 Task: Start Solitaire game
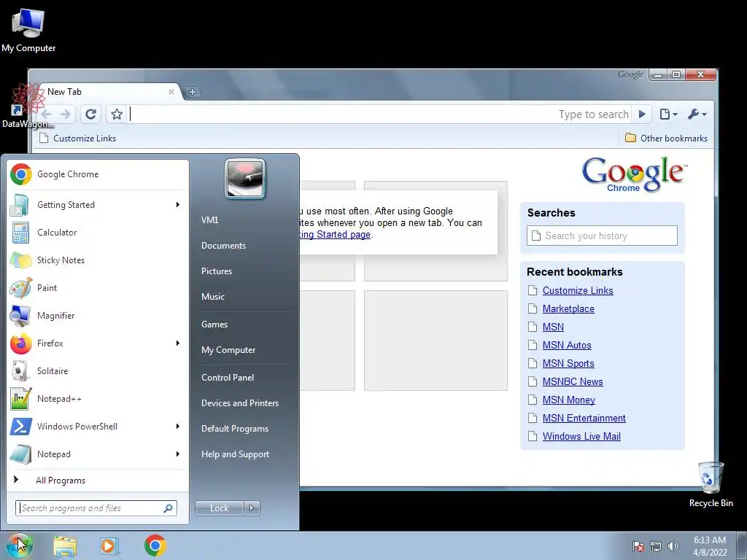coord(98,371)
